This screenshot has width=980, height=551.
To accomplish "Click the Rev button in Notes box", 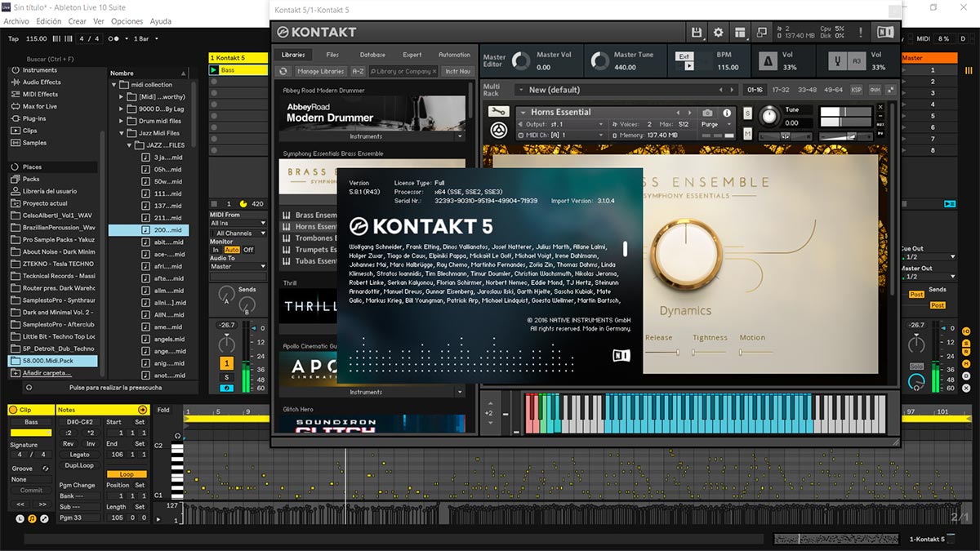I will click(x=69, y=444).
